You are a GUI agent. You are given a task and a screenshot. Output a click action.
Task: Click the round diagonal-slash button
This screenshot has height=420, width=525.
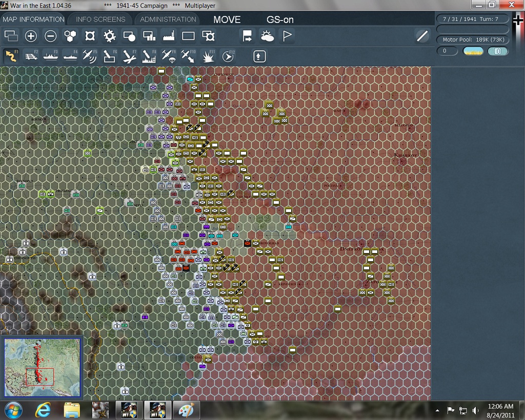(x=422, y=36)
